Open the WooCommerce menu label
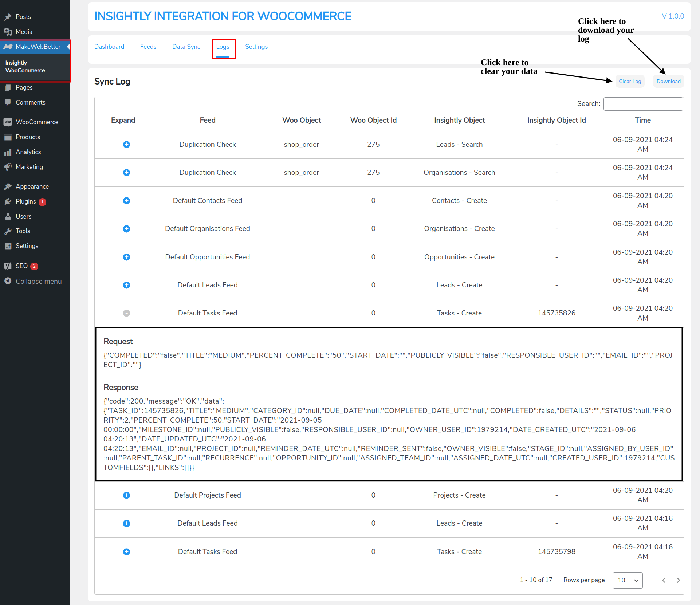The width and height of the screenshot is (700, 605). coord(37,122)
